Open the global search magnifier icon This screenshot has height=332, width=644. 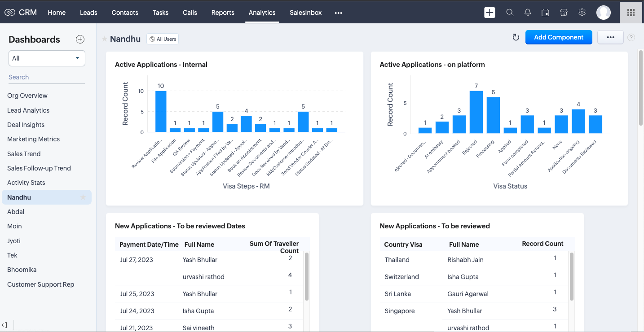(510, 13)
